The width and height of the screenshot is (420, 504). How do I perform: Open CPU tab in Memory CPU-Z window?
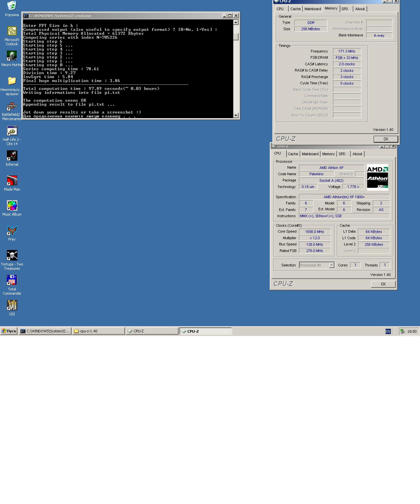[280, 9]
